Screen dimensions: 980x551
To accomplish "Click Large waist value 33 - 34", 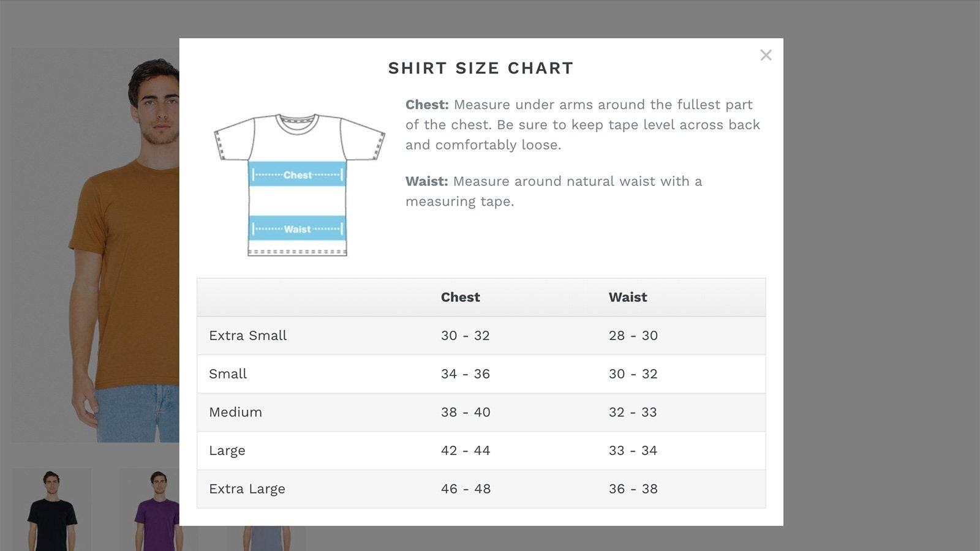I will tap(633, 451).
